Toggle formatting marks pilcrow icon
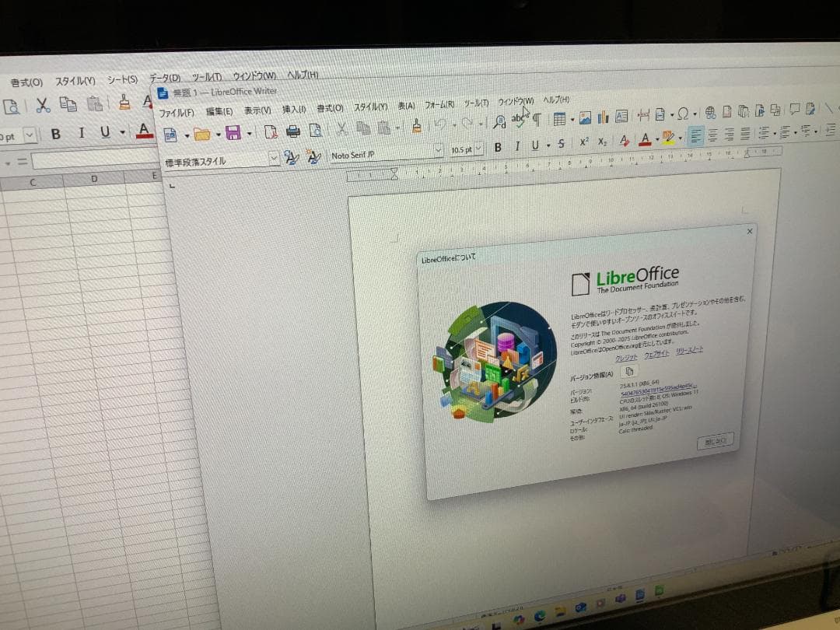840x630 pixels. coord(536,120)
